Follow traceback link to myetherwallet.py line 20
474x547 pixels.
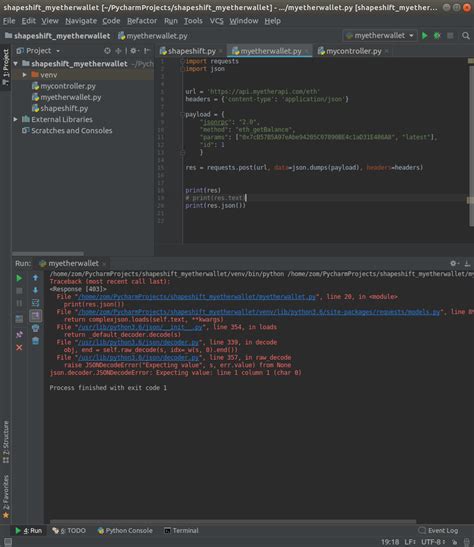point(196,297)
